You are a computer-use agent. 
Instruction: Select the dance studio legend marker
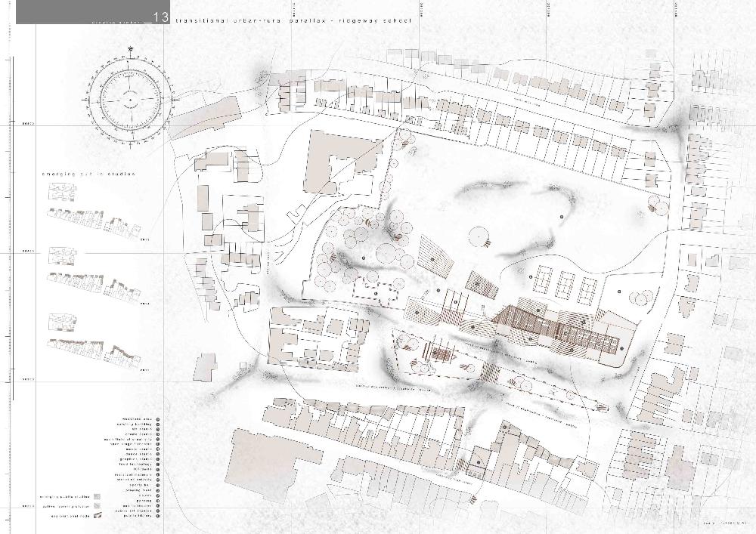(x=158, y=454)
